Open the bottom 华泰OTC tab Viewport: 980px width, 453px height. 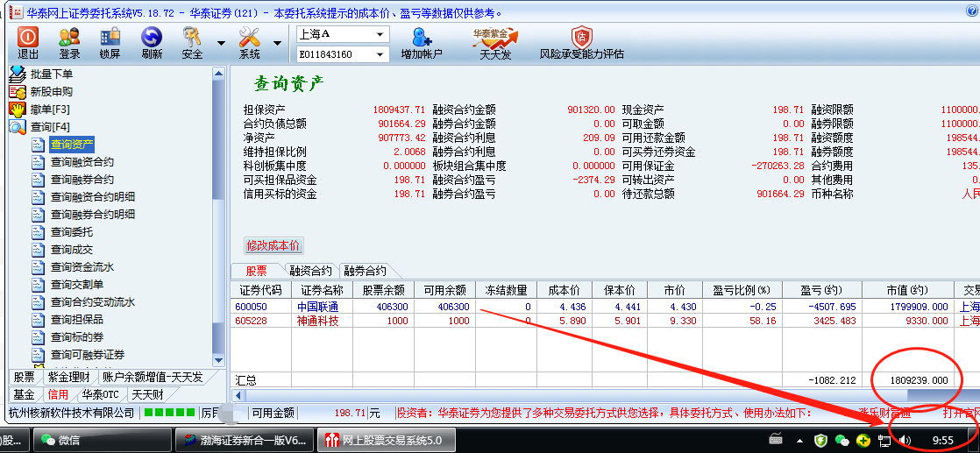100,395
